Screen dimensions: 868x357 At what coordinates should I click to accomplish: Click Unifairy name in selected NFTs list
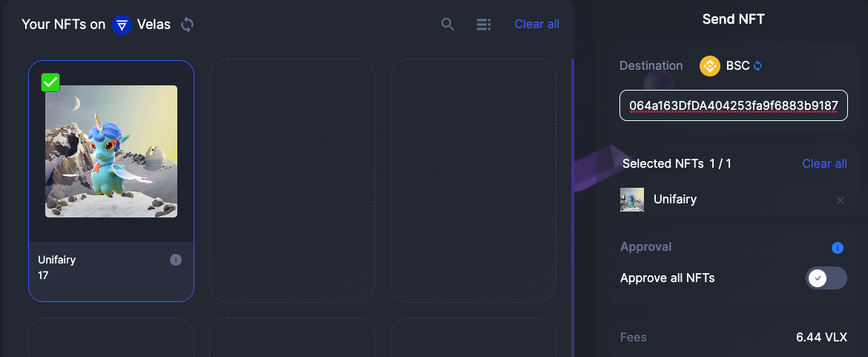click(x=675, y=199)
